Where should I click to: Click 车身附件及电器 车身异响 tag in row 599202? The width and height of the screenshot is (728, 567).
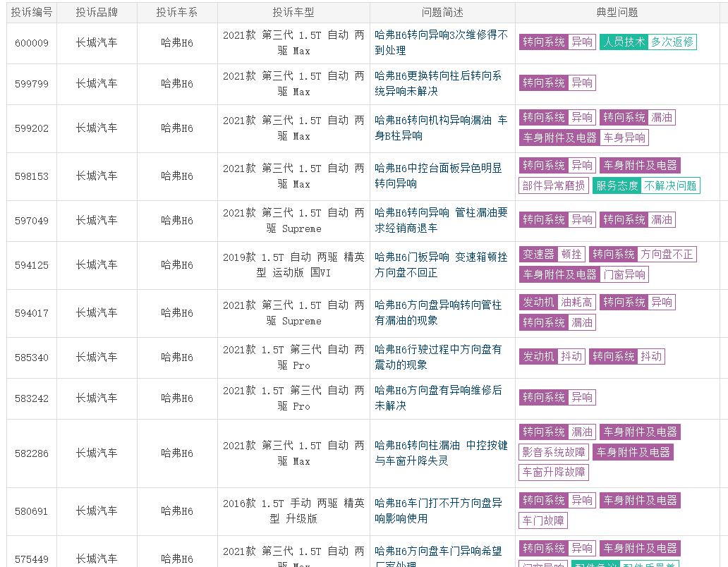(x=583, y=138)
